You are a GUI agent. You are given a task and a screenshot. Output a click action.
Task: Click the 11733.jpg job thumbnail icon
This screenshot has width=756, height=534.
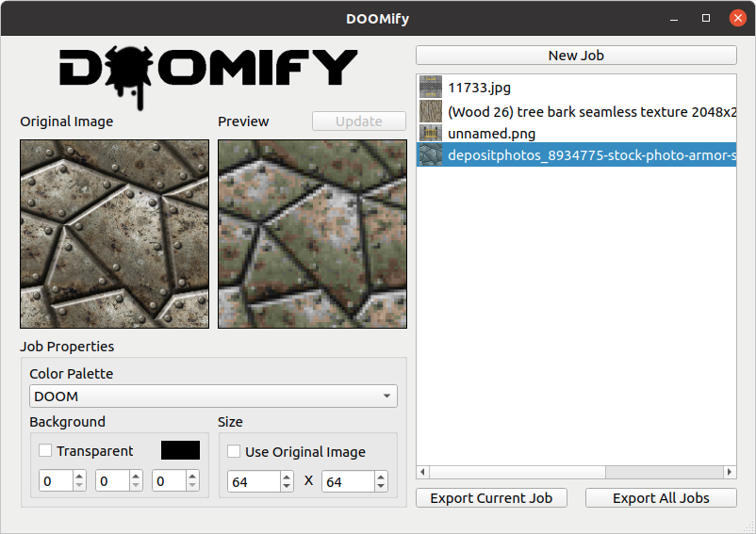click(430, 88)
